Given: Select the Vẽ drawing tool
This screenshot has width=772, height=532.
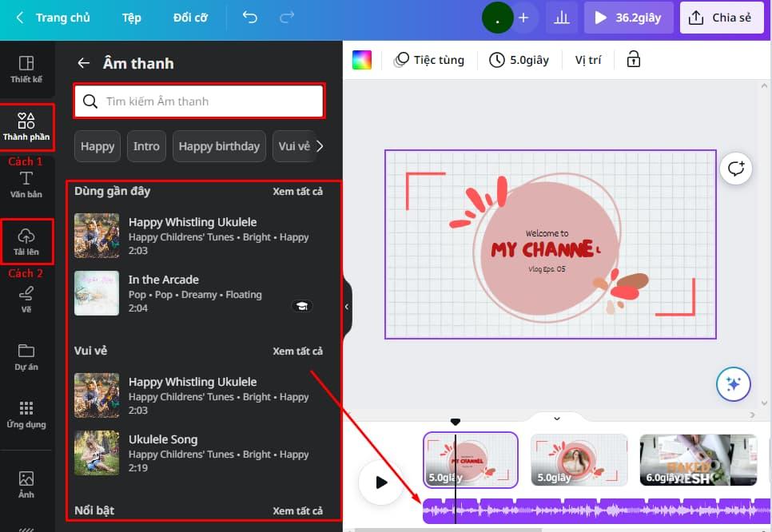Looking at the screenshot, I should pos(26,300).
